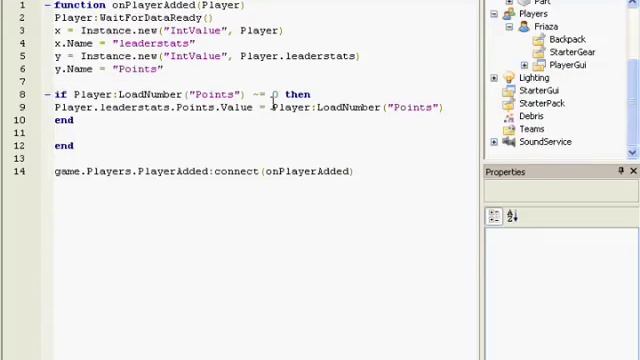Click the PlayerGui icon
Screen dimensions: 640x360
(539, 65)
